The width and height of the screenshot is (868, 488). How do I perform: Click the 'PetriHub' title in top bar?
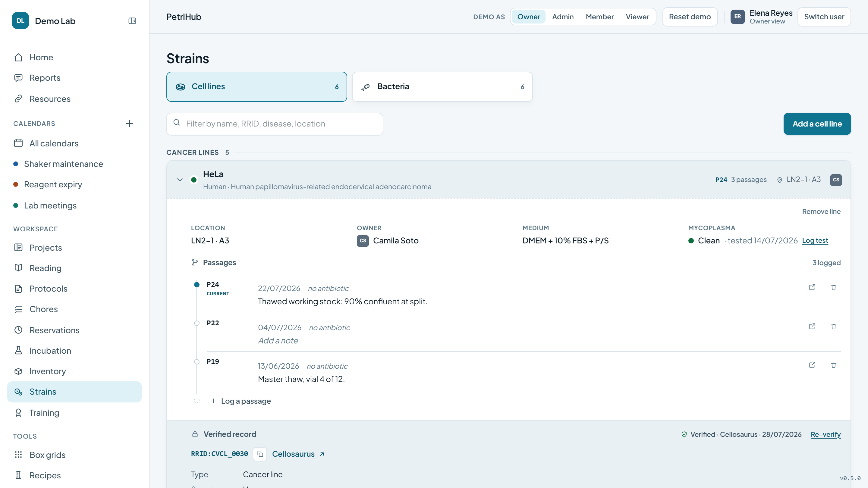(x=184, y=17)
